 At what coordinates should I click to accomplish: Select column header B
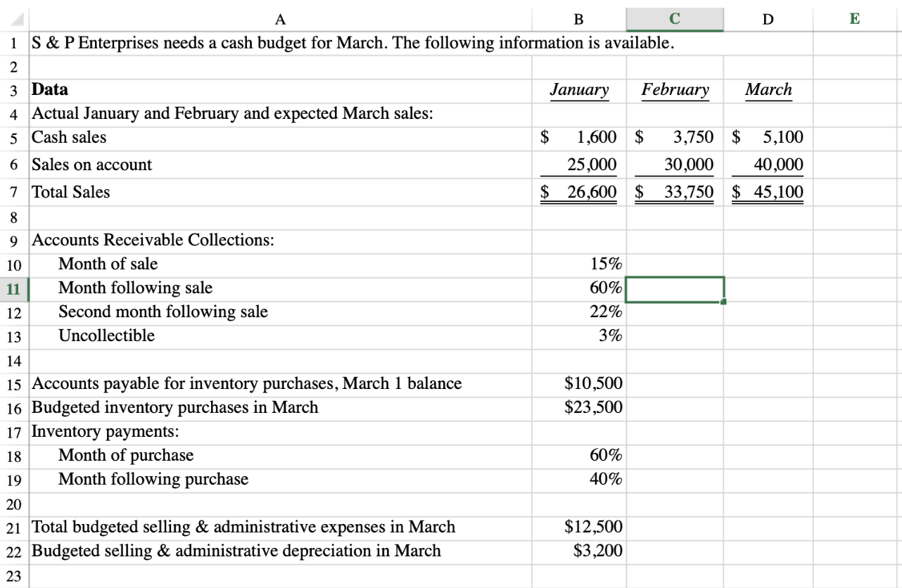(x=578, y=20)
